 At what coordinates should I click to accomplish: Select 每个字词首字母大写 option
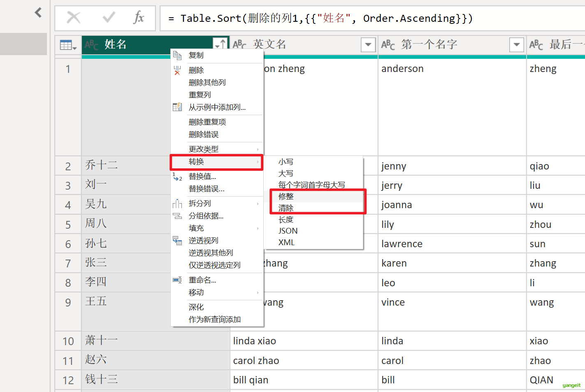coord(311,185)
